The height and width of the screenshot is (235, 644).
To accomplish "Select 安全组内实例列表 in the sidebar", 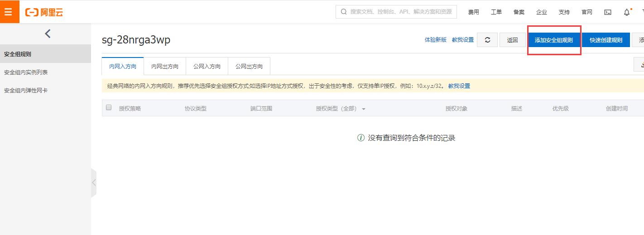I will (x=45, y=72).
